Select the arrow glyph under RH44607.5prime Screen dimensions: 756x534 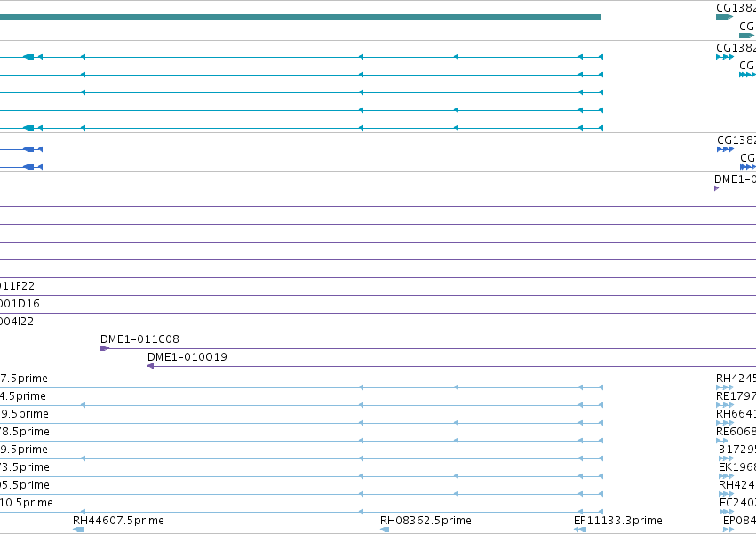(x=78, y=530)
